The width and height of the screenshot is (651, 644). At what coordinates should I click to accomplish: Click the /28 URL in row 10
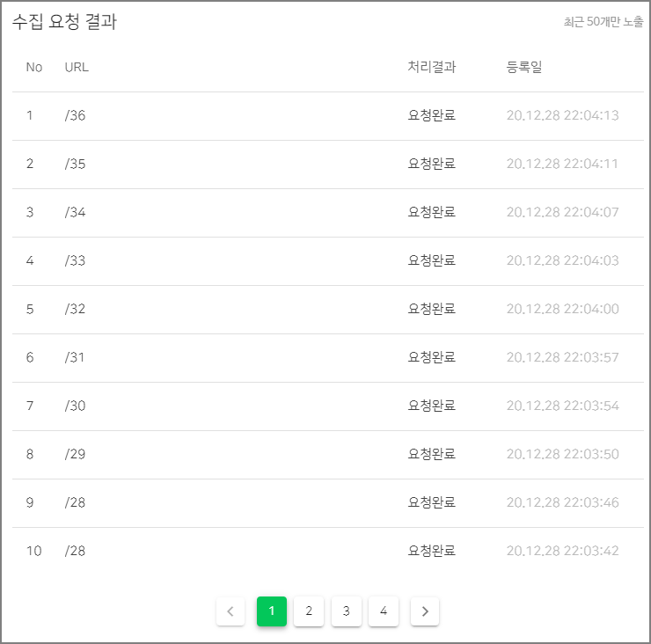tap(75, 551)
